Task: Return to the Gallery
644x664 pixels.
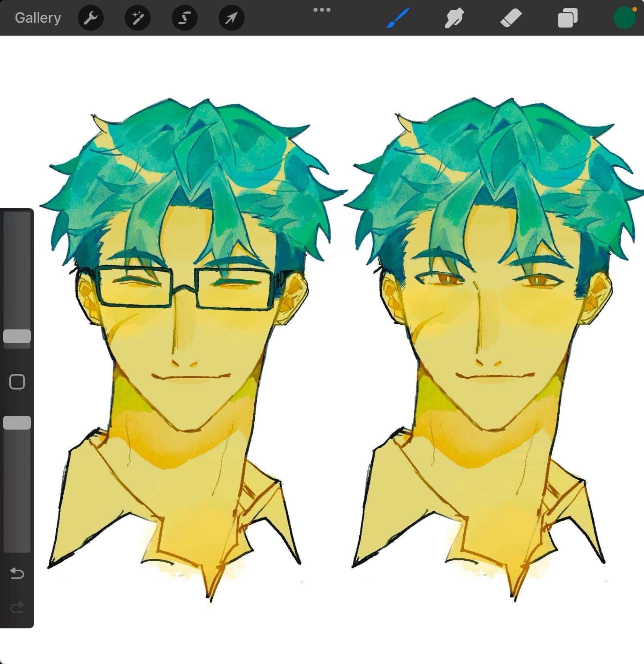Action: (x=38, y=18)
